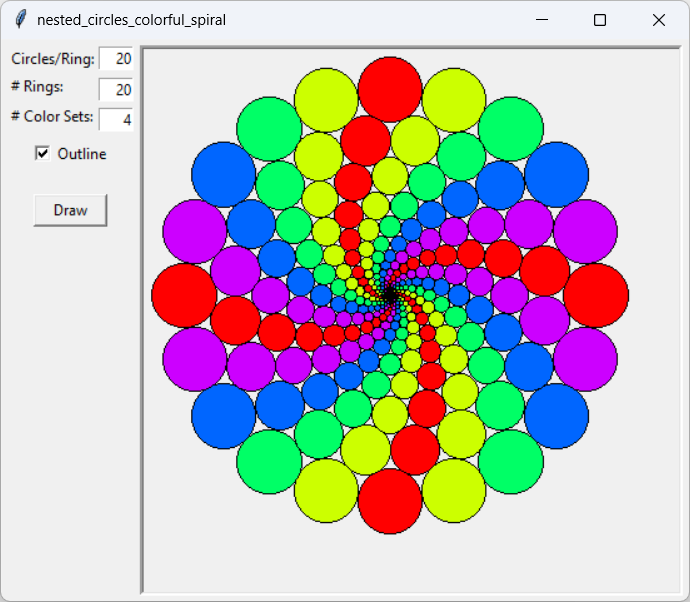Viewport: 690px width, 602px height.
Task: Toggle the Outline checkbox
Action: tap(43, 154)
